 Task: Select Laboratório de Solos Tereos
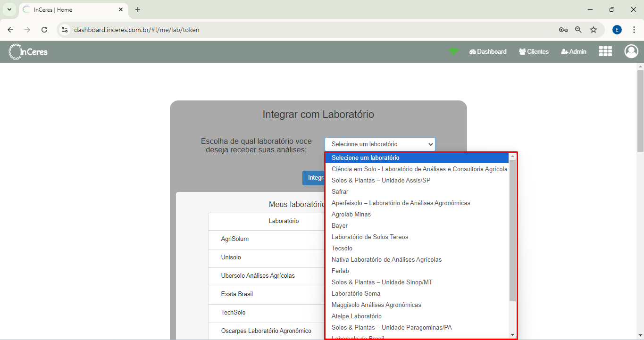click(x=417, y=237)
